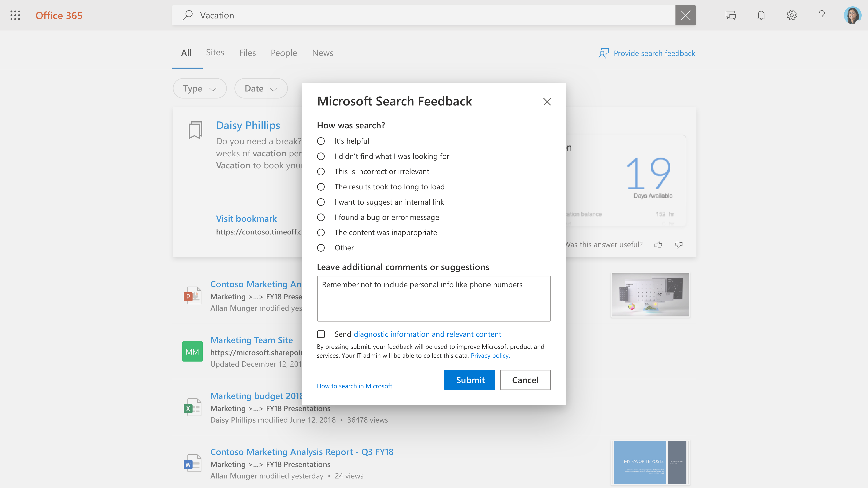Switch to the People tab
This screenshot has width=868, height=488.
[x=284, y=53]
